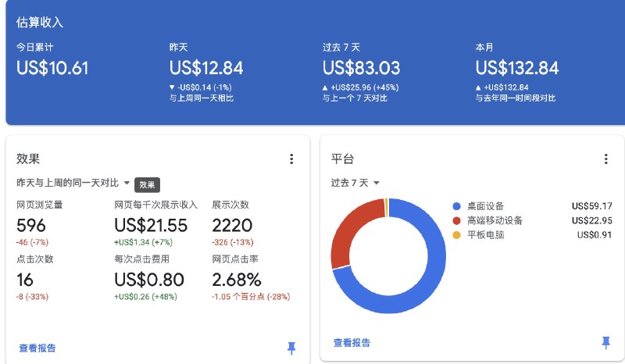Click the +US$1.34 (+7%) change text
Viewport: 625px width, 364px height.
tap(143, 242)
